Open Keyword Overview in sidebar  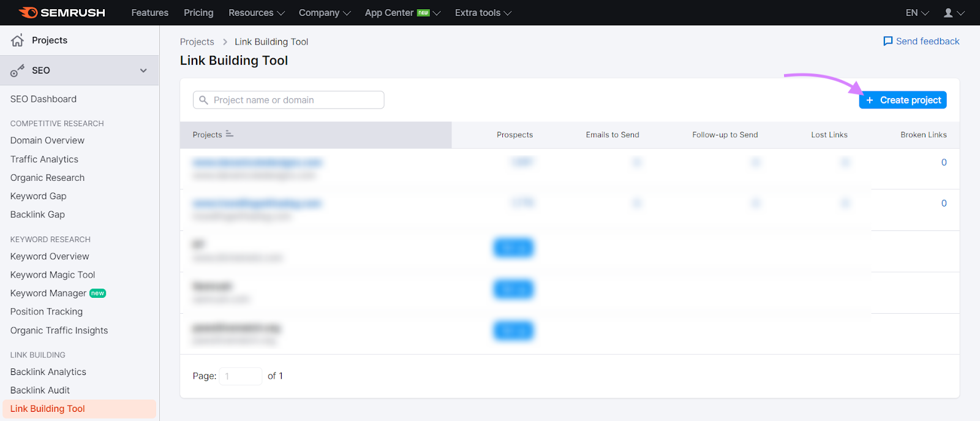[50, 256]
